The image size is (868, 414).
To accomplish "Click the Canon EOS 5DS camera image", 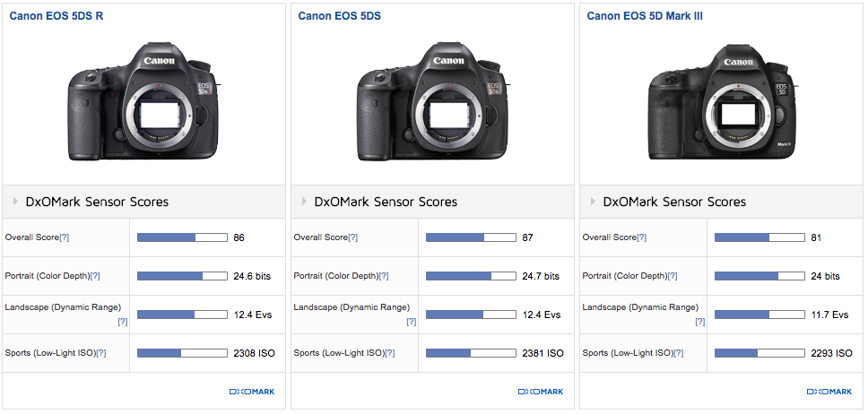I will pos(432,99).
